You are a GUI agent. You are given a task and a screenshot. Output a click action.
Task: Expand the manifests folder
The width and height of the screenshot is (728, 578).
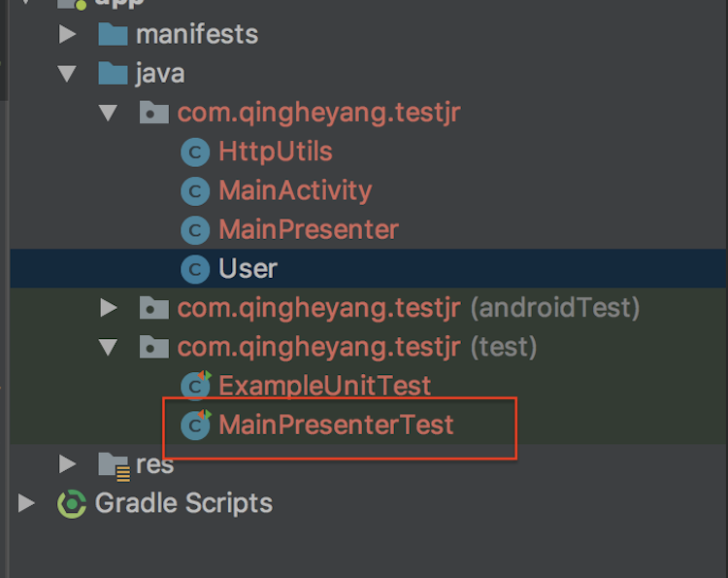[67, 35]
